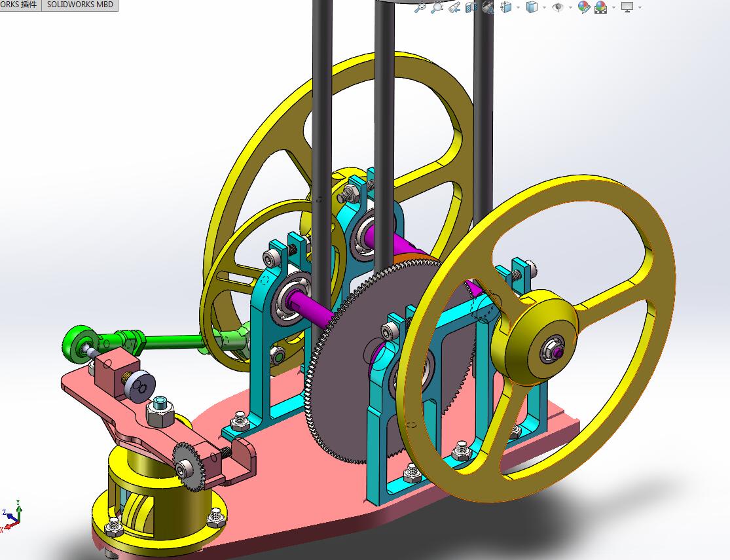The height and width of the screenshot is (560, 730).
Task: Activate the Section View tool
Action: point(471,7)
